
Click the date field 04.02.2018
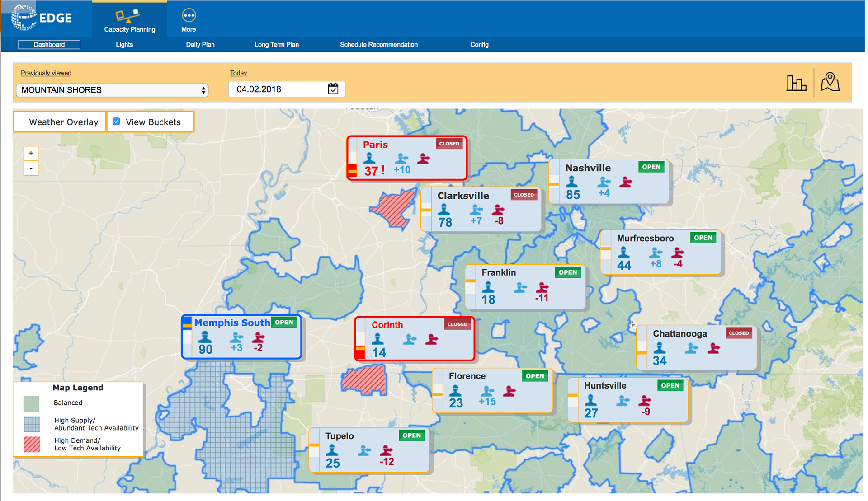tap(287, 89)
